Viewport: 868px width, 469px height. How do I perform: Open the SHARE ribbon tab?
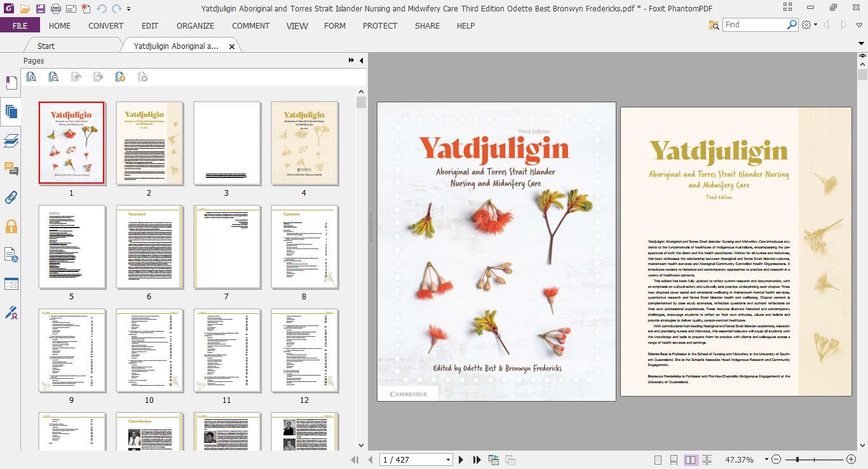(x=427, y=25)
